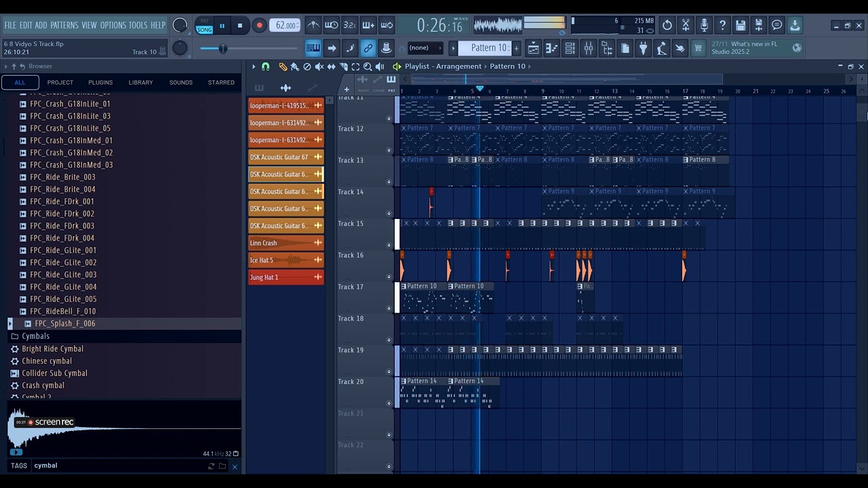Select the slice tool
This screenshot has width=868, height=488.
[343, 66]
